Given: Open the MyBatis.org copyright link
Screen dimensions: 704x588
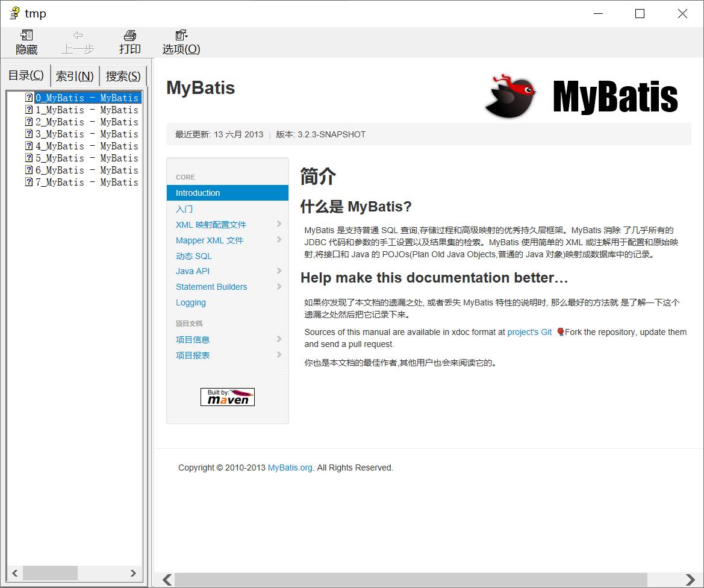Looking at the screenshot, I should tap(290, 468).
